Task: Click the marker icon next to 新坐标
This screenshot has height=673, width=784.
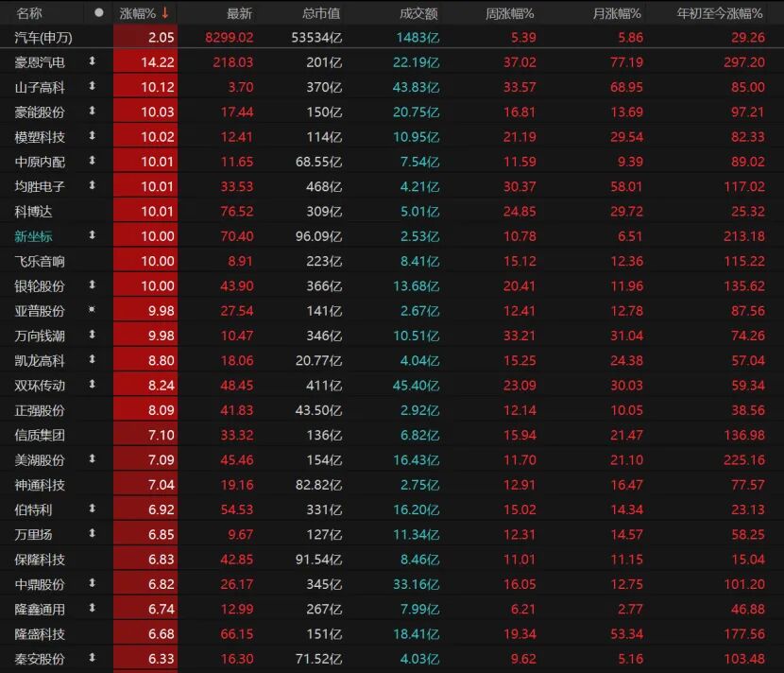Action: [93, 234]
